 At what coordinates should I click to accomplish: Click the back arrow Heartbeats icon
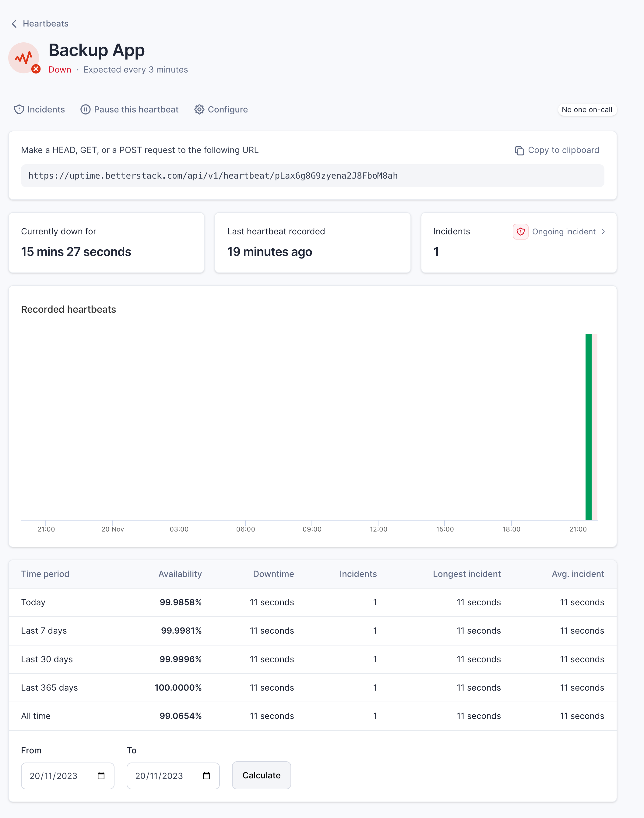point(13,24)
